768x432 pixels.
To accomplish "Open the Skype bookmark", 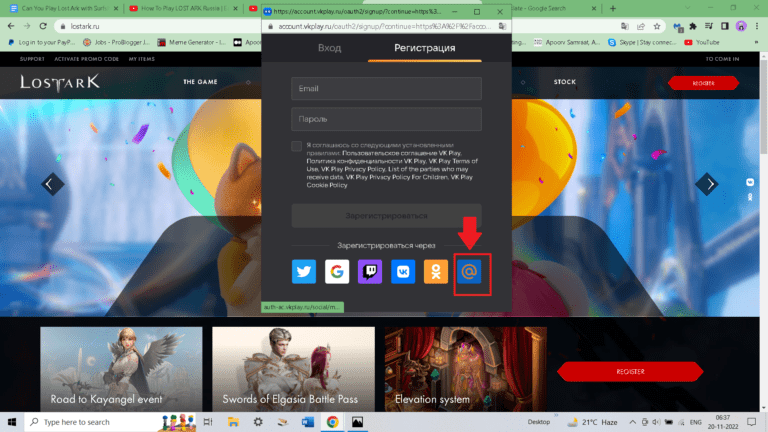I will [x=642, y=43].
